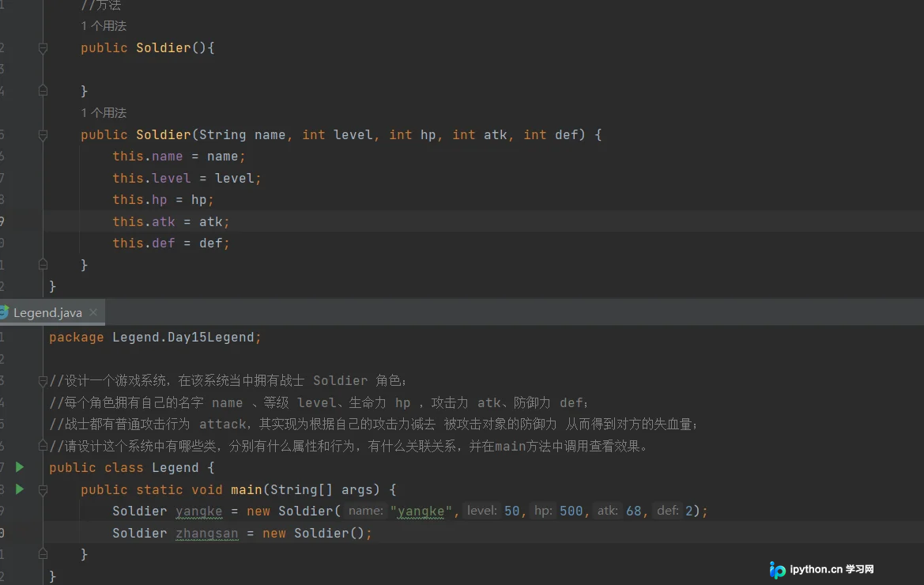Click Legend.Day15Legend package name
Viewport: 924px width, 585px height.
coord(183,337)
